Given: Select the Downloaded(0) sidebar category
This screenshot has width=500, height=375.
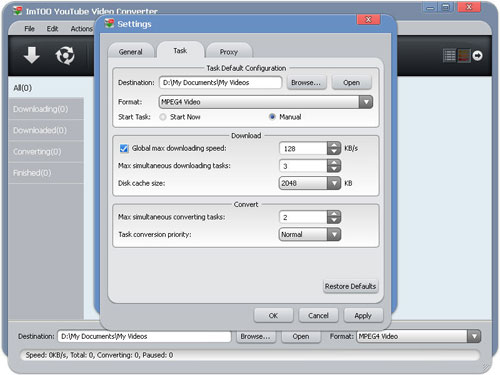Looking at the screenshot, I should tap(46, 130).
